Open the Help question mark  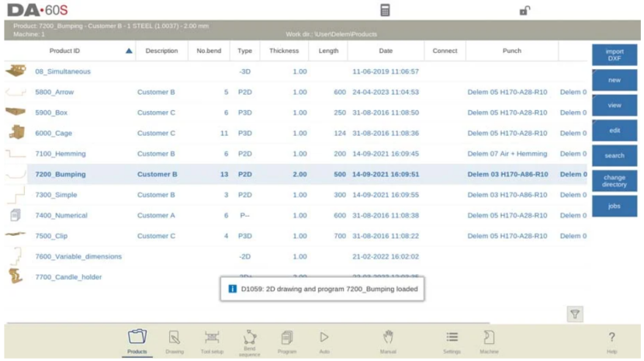[611, 341]
